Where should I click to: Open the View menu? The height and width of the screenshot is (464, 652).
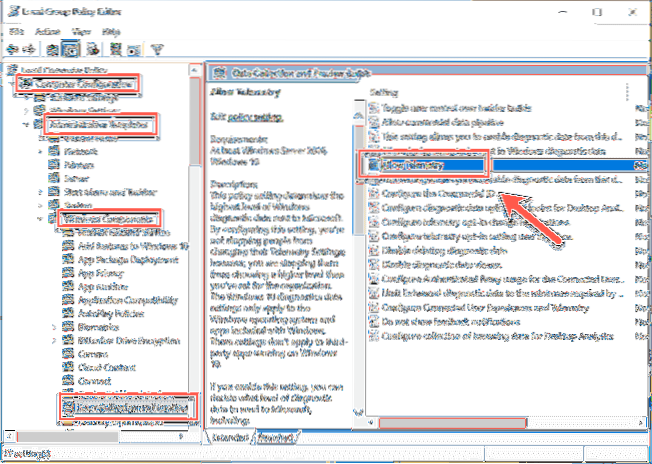(x=84, y=29)
